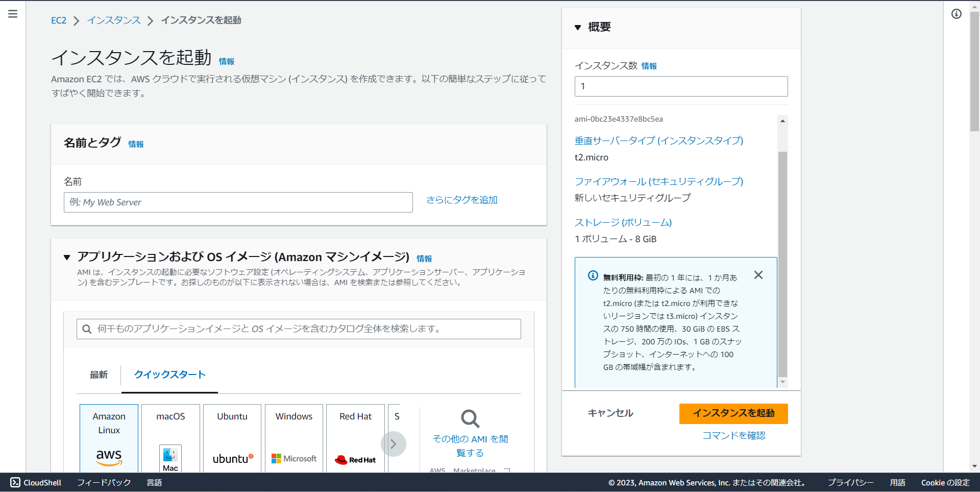Click the large magnifier for browsing more AMIs
The height and width of the screenshot is (492, 980).
pyautogui.click(x=470, y=419)
